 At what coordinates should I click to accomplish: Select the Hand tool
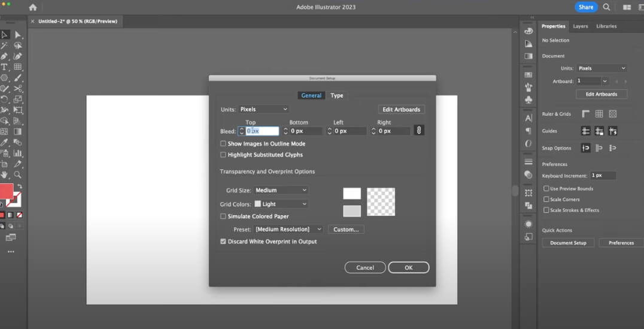4,175
